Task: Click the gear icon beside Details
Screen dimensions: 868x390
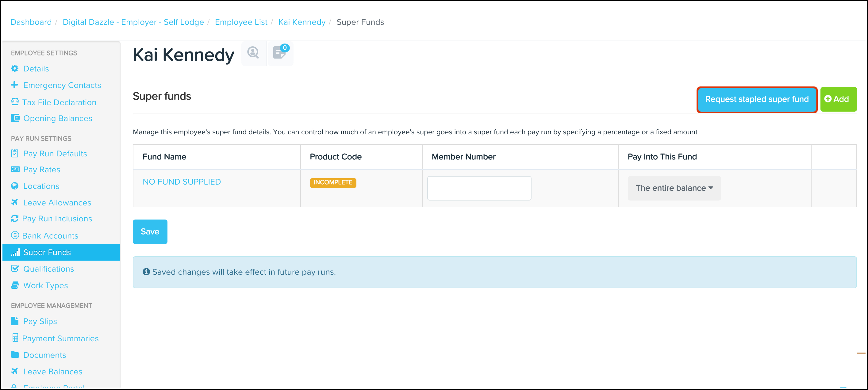Action: (15, 69)
